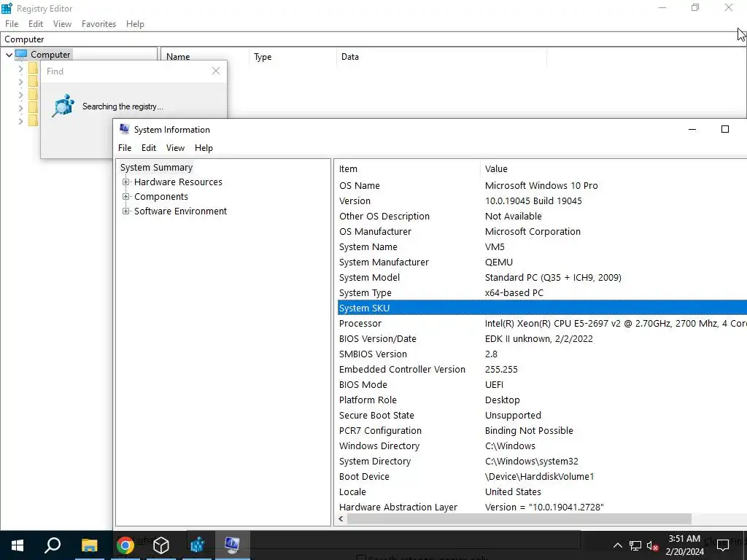Select the OS Name row
The height and width of the screenshot is (560, 747).
point(542,186)
